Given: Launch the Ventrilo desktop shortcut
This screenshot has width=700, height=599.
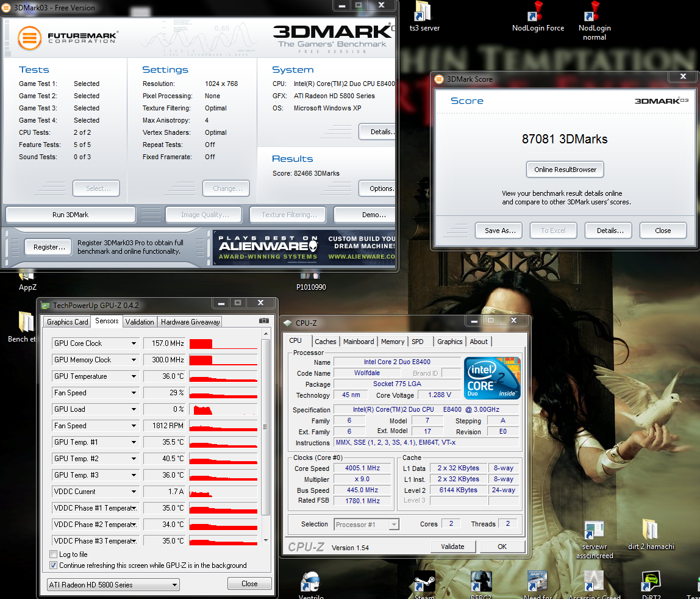Looking at the screenshot, I should [x=311, y=586].
